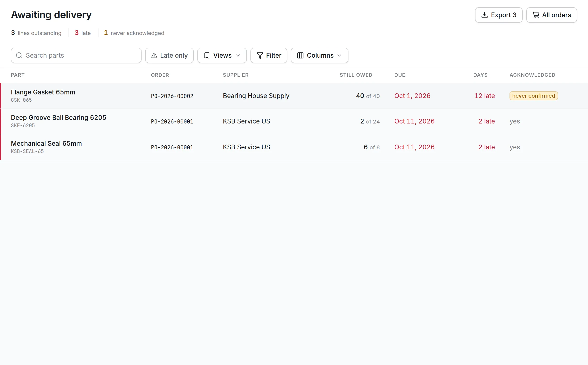Image resolution: width=588 pixels, height=365 pixels.
Task: Click the warning triangle icon on Late only
Action: [154, 56]
